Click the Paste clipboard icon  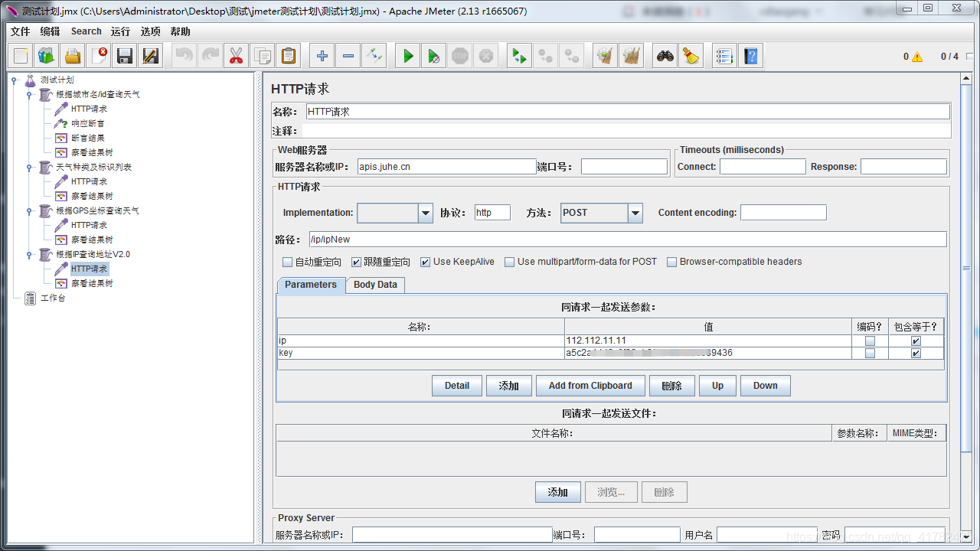(289, 56)
